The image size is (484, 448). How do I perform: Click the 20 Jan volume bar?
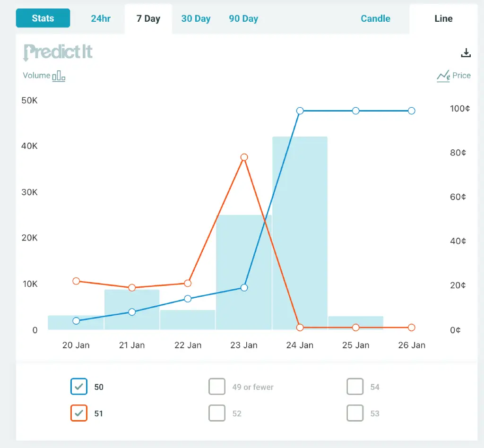tap(76, 322)
